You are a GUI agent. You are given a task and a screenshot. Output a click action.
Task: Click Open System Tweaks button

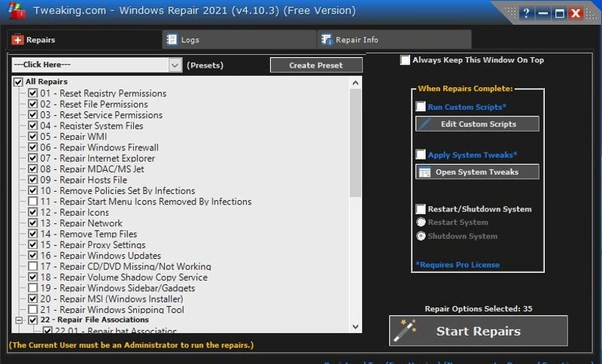477,171
